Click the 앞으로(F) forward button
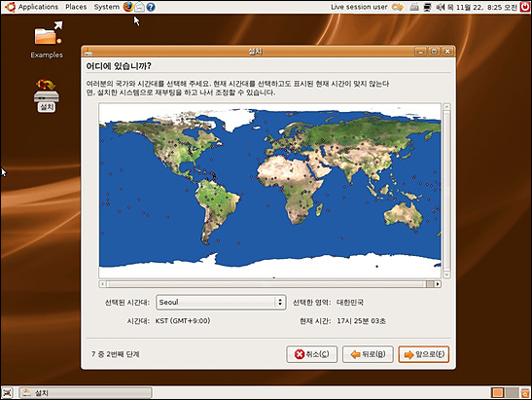The image size is (532, 400). [x=424, y=354]
